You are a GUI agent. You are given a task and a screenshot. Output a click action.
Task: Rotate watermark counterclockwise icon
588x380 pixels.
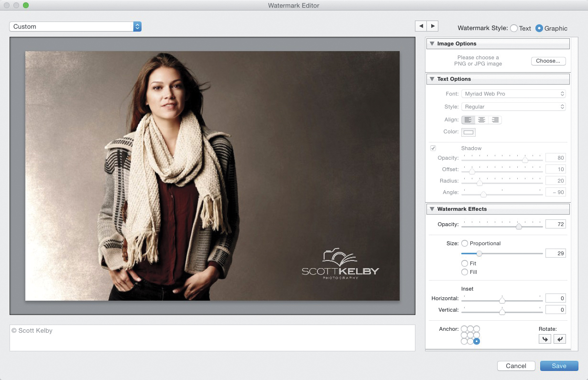click(x=544, y=339)
